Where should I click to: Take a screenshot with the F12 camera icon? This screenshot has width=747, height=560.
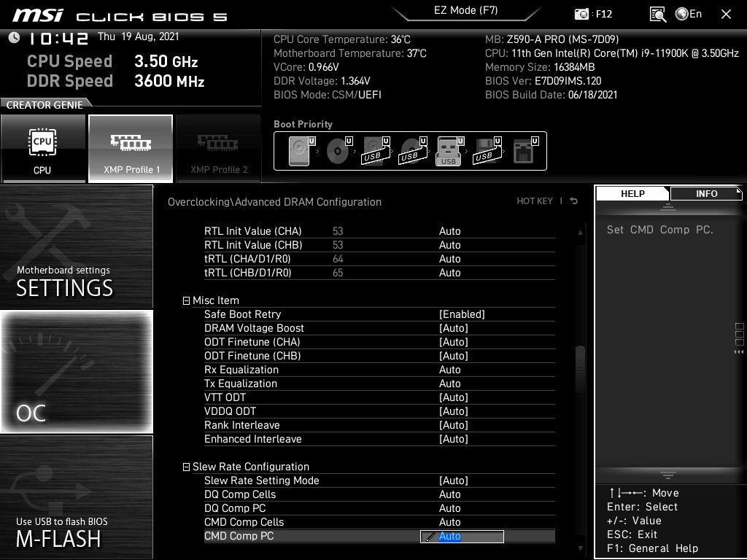pyautogui.click(x=581, y=14)
